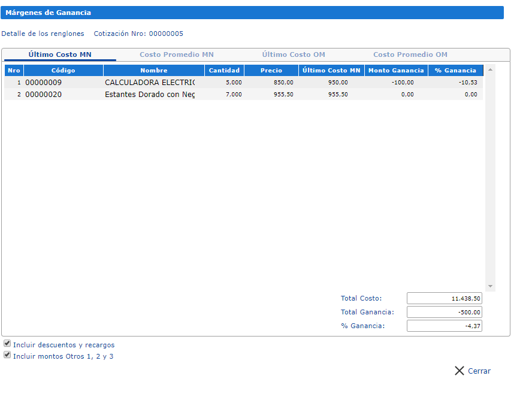Toggle Incluir descuentos y recargos checkbox
This screenshot has height=397, width=532.
coord(7,344)
